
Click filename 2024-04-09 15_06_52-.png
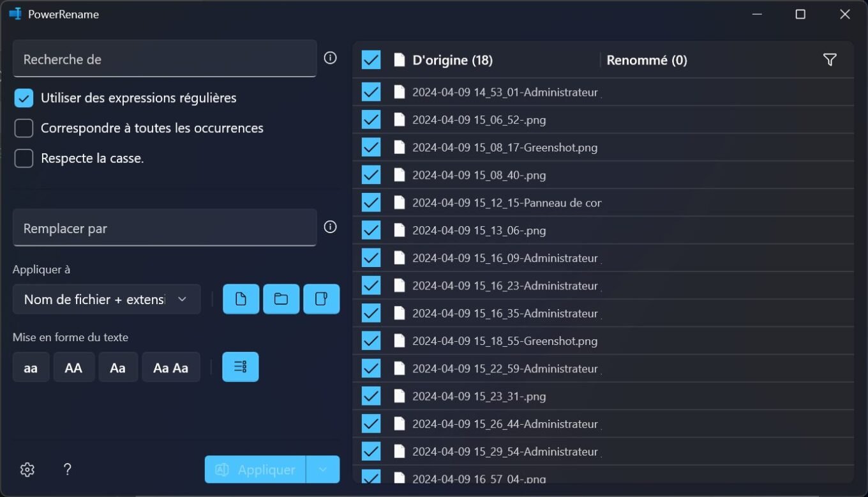coord(479,120)
